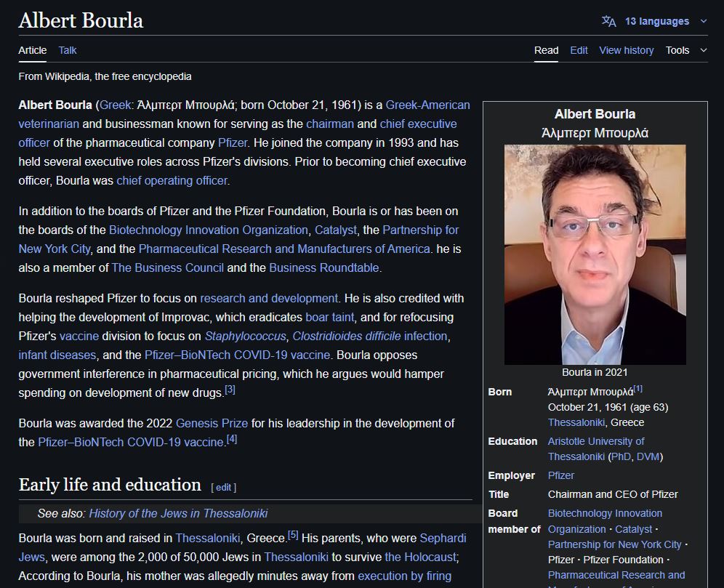Click citation reference [4]
Viewport: 724px width, 588px height.
[x=232, y=440]
